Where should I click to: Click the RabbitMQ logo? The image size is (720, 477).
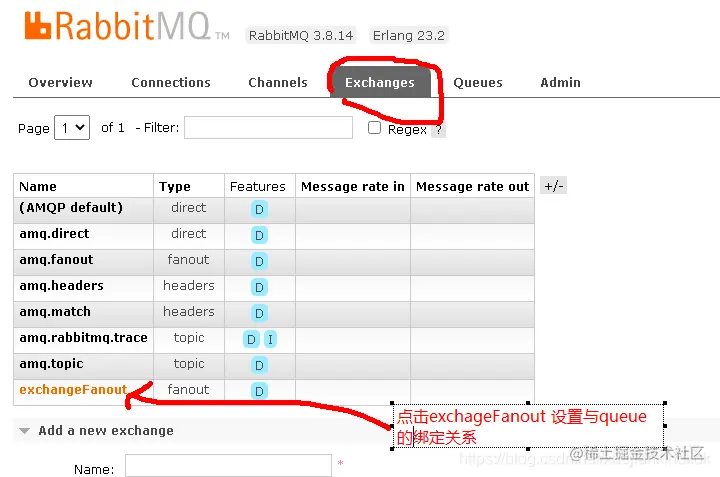point(127,26)
